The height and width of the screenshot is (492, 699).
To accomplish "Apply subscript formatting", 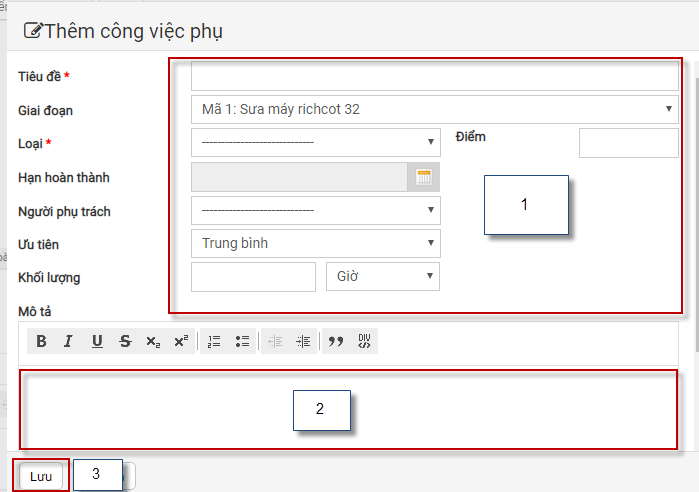I will [x=152, y=341].
